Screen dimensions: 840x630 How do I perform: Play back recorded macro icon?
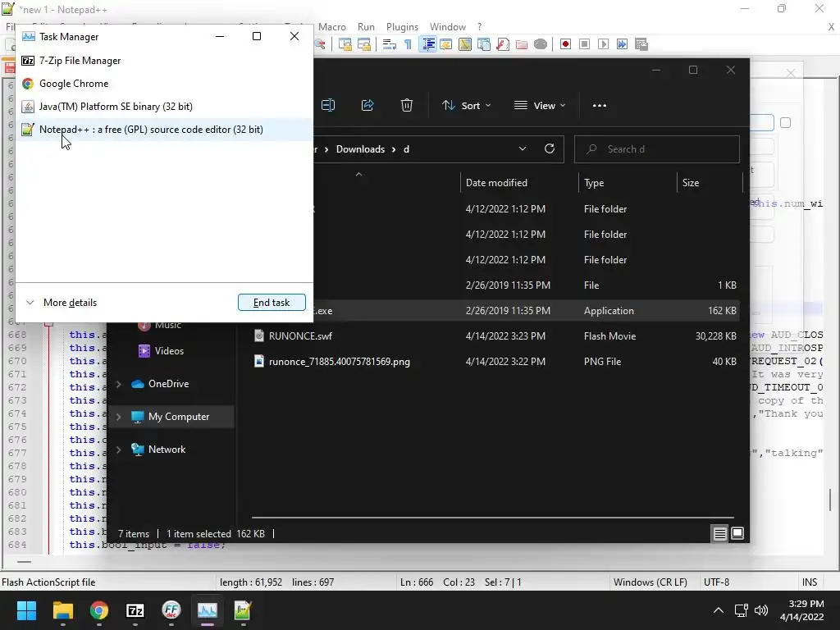pos(603,44)
